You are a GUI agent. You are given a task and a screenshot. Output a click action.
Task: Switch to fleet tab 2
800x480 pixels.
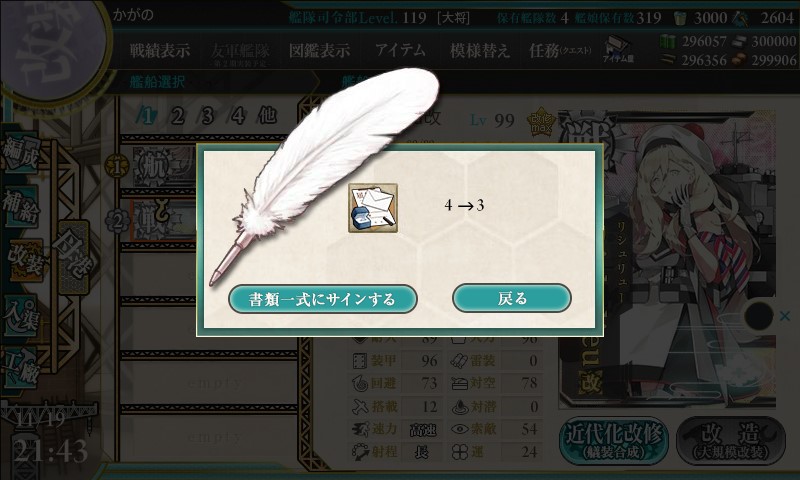178,116
